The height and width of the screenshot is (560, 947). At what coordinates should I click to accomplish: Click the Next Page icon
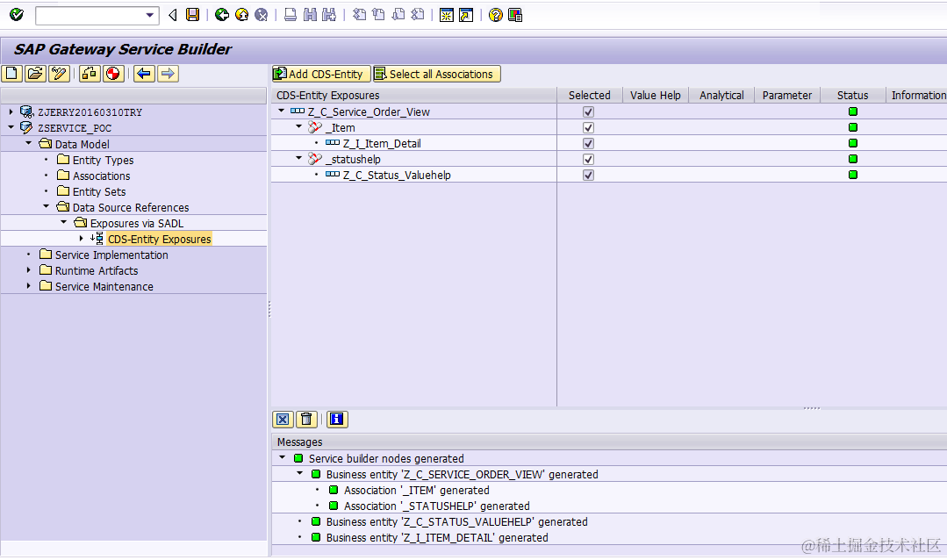(x=398, y=15)
